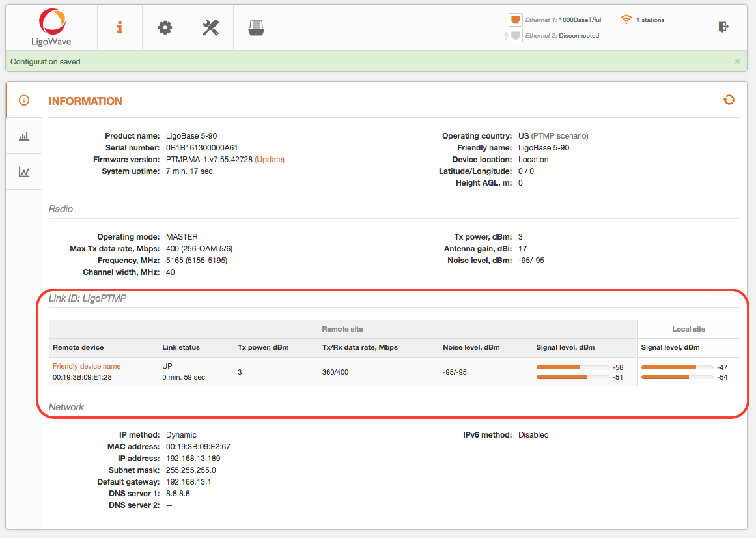Switch to the active Information sidebar tab
Viewport: 756px width, 538px height.
[x=23, y=100]
